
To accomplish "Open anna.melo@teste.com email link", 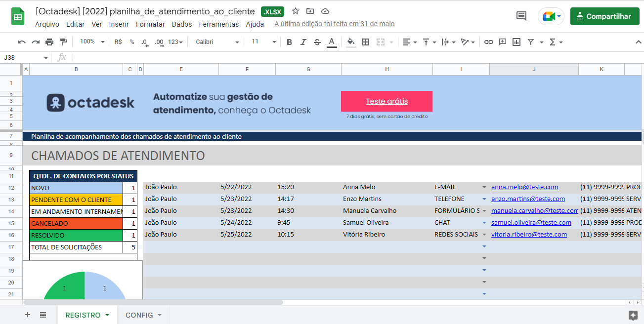I will pyautogui.click(x=524, y=187).
